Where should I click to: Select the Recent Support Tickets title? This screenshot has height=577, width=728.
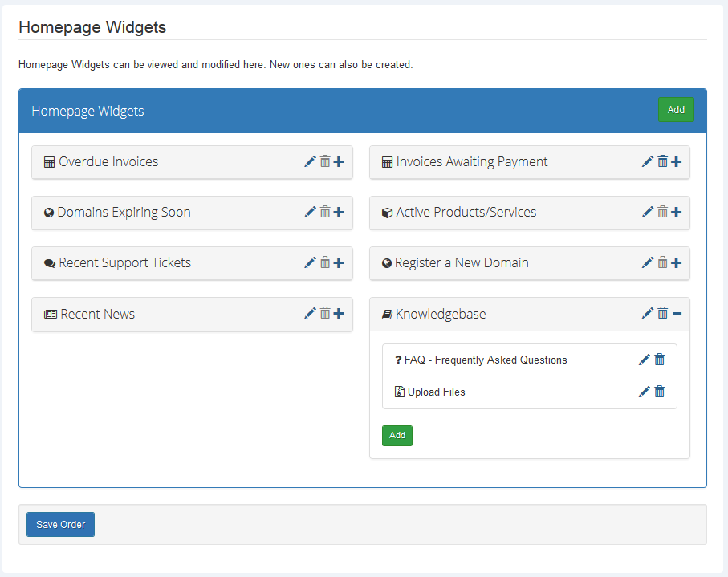[x=125, y=262]
